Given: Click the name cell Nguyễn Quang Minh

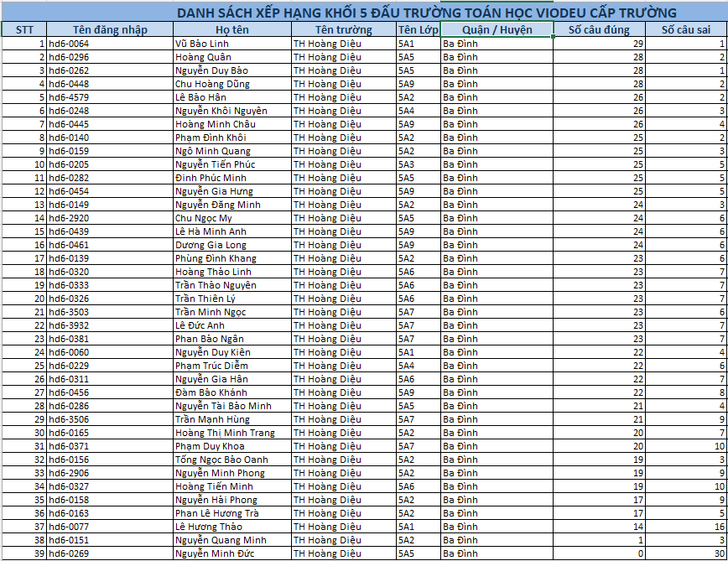Looking at the screenshot, I should click(231, 540).
